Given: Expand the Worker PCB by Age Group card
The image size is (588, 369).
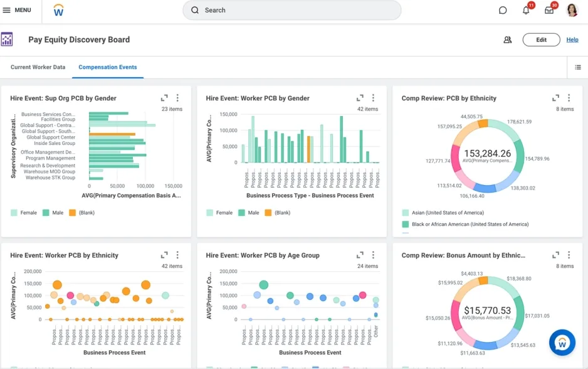Looking at the screenshot, I should tap(360, 255).
